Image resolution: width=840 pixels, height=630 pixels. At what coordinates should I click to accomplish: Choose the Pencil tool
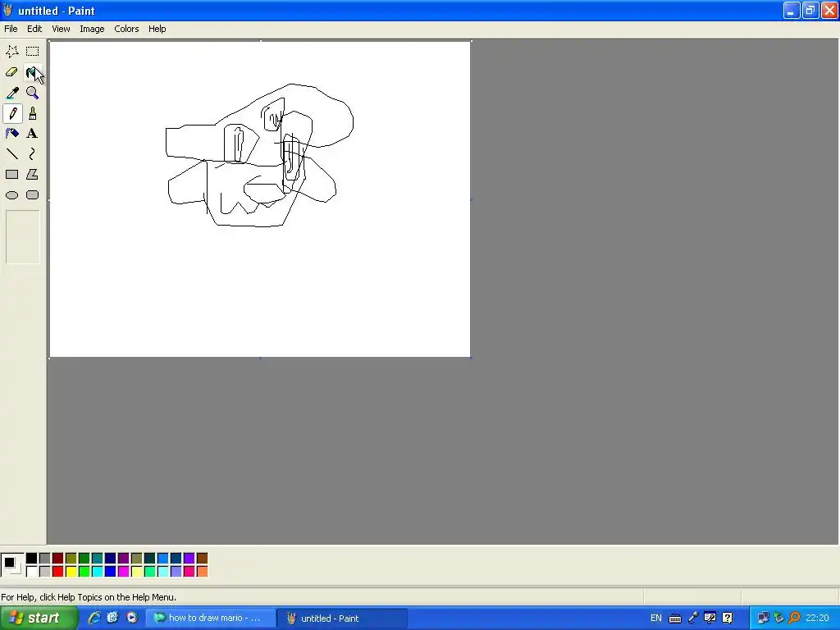pos(11,113)
